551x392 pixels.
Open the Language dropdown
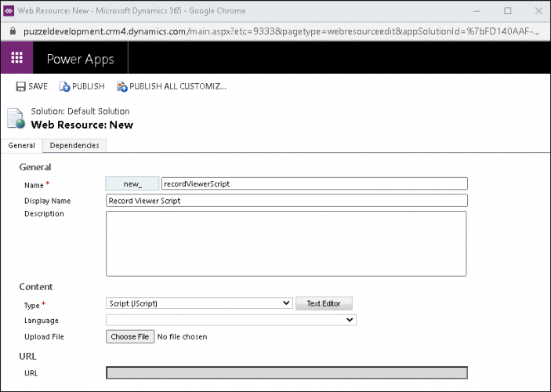point(230,320)
